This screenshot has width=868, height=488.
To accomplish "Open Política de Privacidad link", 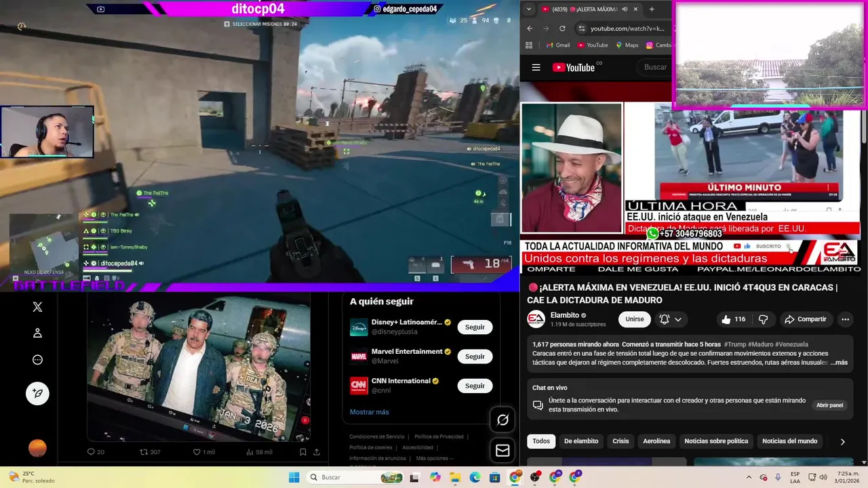I will [x=439, y=436].
